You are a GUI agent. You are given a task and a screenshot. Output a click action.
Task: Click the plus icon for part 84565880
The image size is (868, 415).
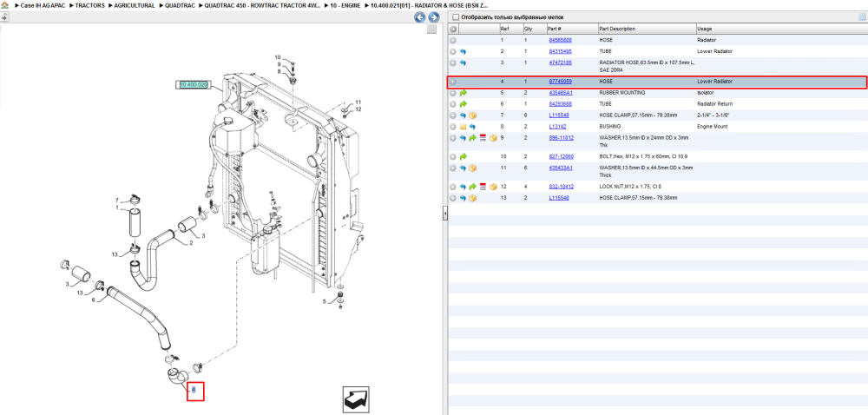click(x=453, y=41)
